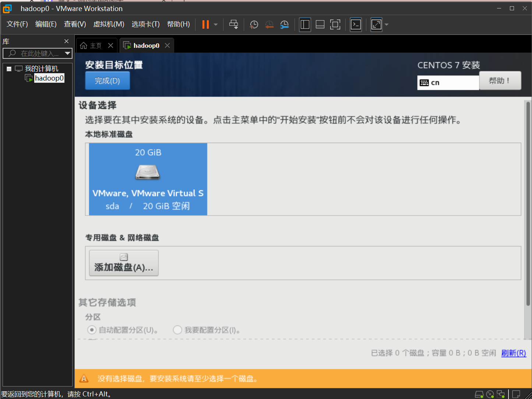The height and width of the screenshot is (399, 532).
Task: Open the console view
Action: [x=356, y=25]
